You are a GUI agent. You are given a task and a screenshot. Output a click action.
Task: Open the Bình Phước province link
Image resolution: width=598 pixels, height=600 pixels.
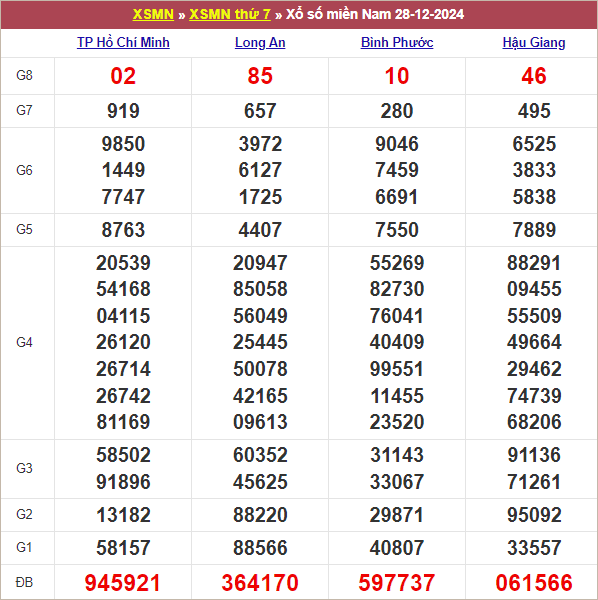[397, 42]
